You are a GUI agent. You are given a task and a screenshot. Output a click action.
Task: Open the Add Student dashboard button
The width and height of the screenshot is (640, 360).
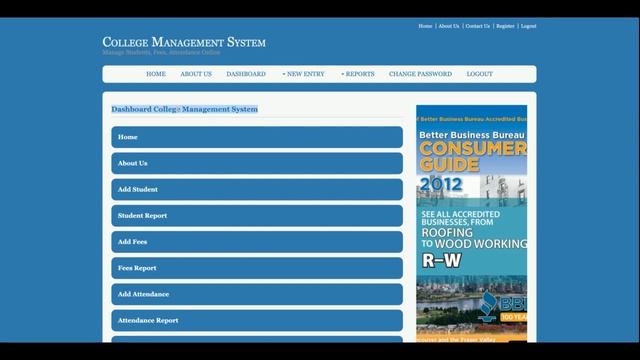pos(257,189)
